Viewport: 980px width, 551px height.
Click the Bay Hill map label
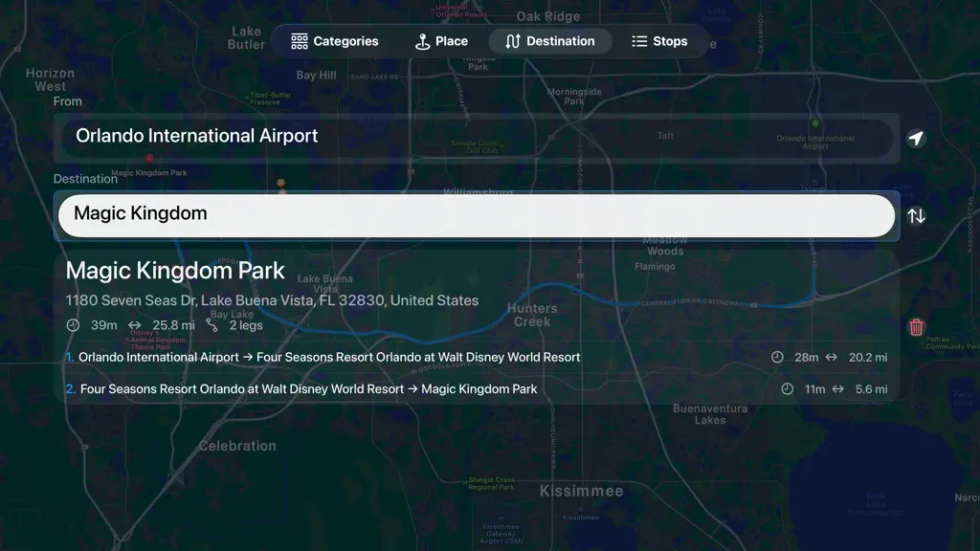pyautogui.click(x=316, y=75)
